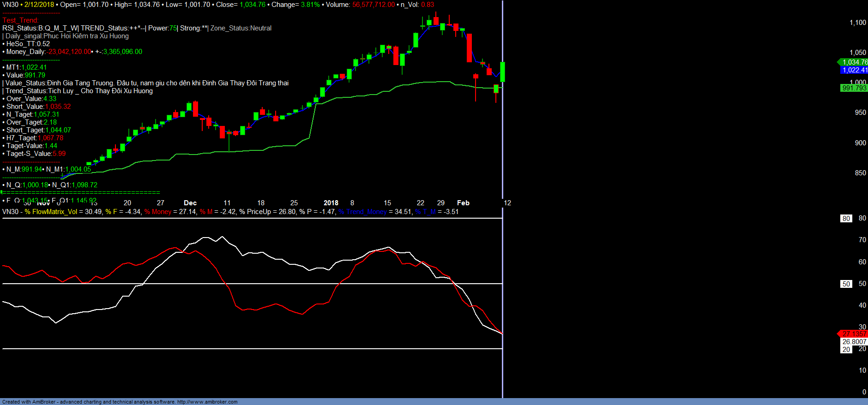Screen dimensions: 868x405
Task: Click the 2018 label on the date axis
Action: 331,203
